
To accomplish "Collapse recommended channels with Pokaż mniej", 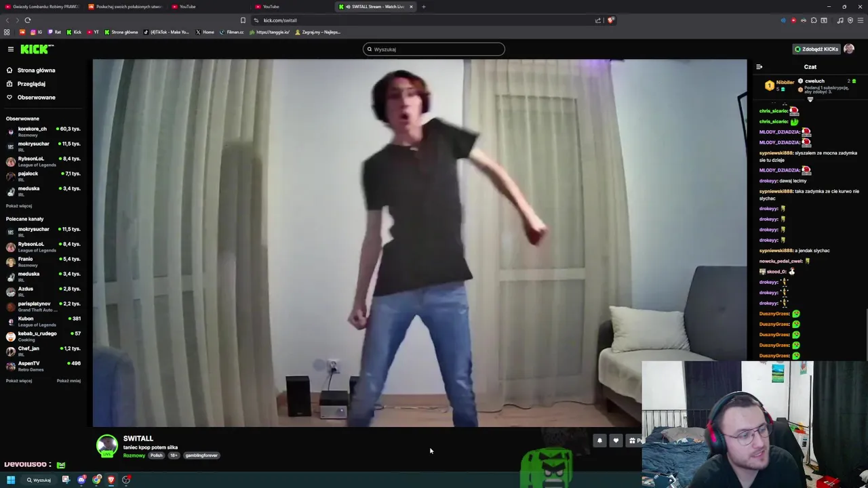I will point(68,380).
